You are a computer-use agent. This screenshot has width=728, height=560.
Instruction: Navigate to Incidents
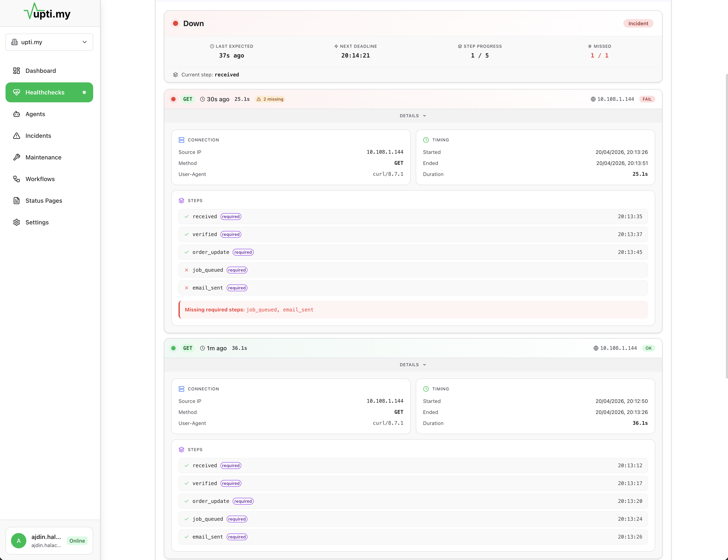point(49,136)
